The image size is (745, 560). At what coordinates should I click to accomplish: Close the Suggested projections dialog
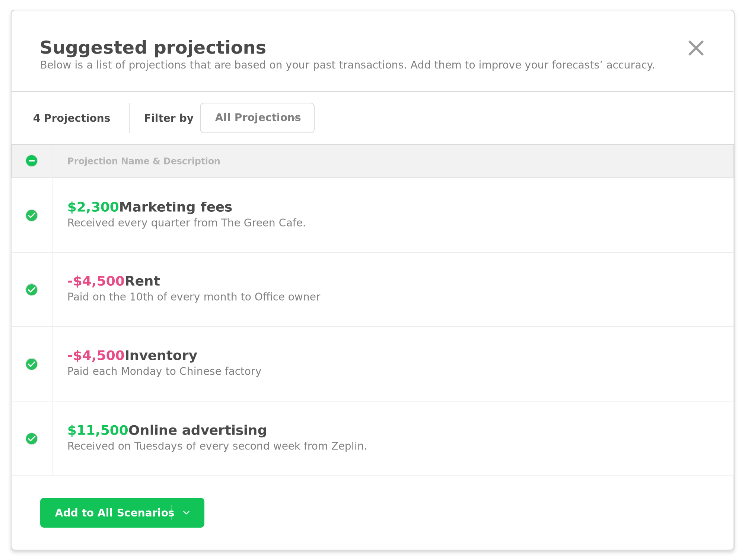(x=696, y=48)
